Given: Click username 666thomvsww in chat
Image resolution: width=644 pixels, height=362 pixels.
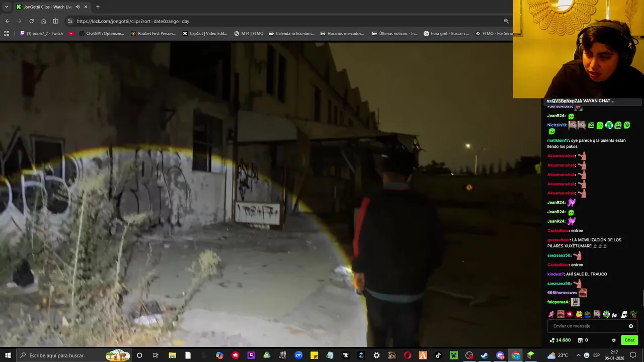Looking at the screenshot, I should (x=561, y=292).
